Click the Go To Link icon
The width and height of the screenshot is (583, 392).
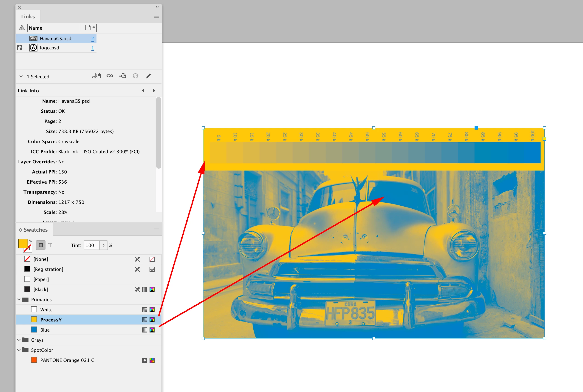(x=122, y=76)
